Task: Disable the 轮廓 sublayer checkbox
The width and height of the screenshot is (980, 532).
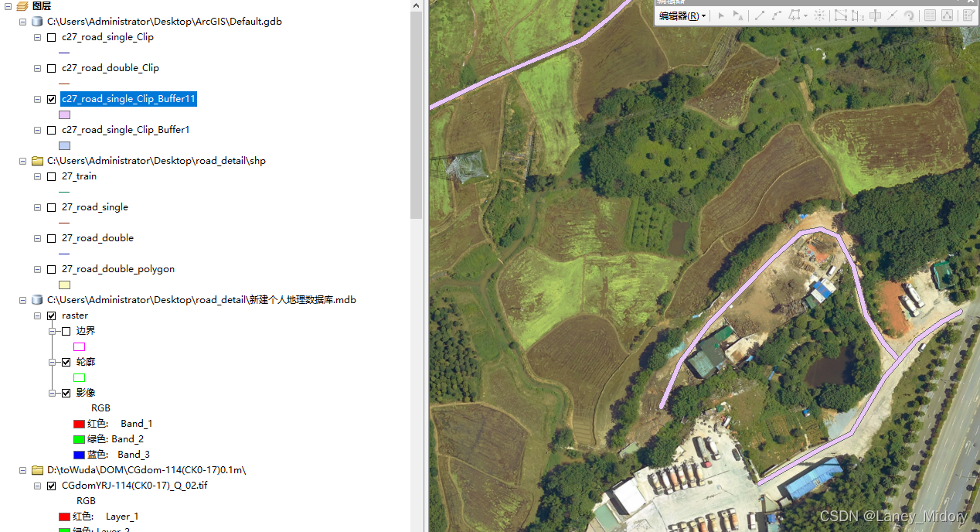Action: coord(66,362)
